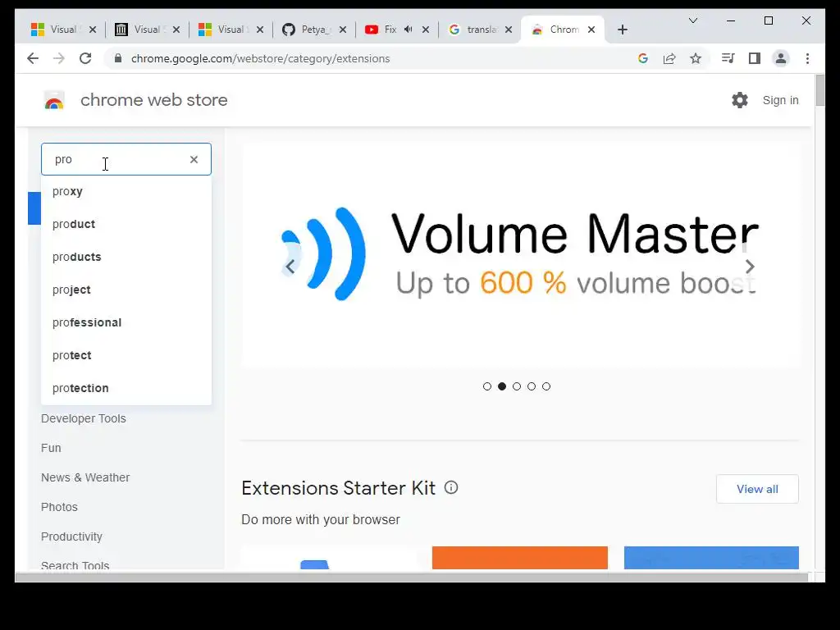840x630 pixels.
Task: Click the Chrome Web Store logo
Action: 54,100
